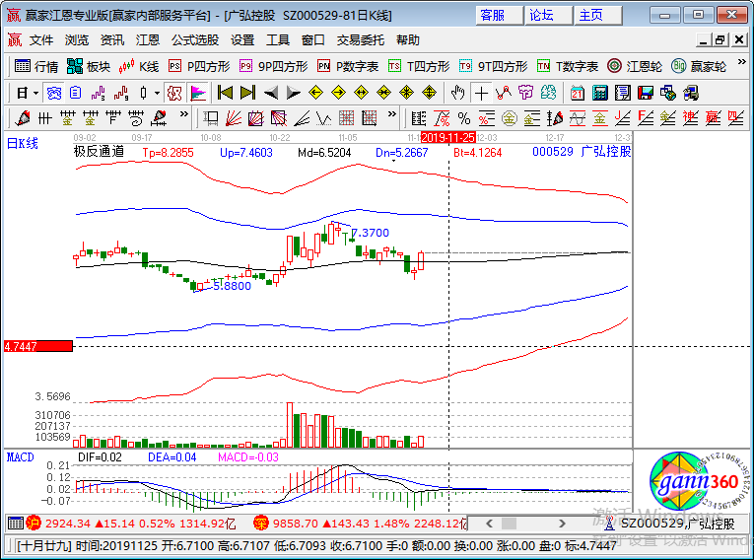Image resolution: width=754 pixels, height=560 pixels.
Task: Open the 江恩 menu
Action: pyautogui.click(x=147, y=40)
